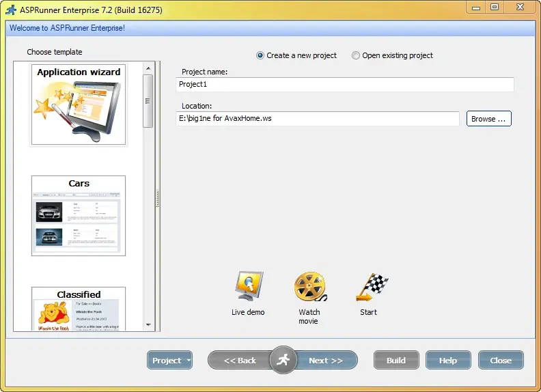Click the Close button at bottom
The image size is (541, 392).
501,361
